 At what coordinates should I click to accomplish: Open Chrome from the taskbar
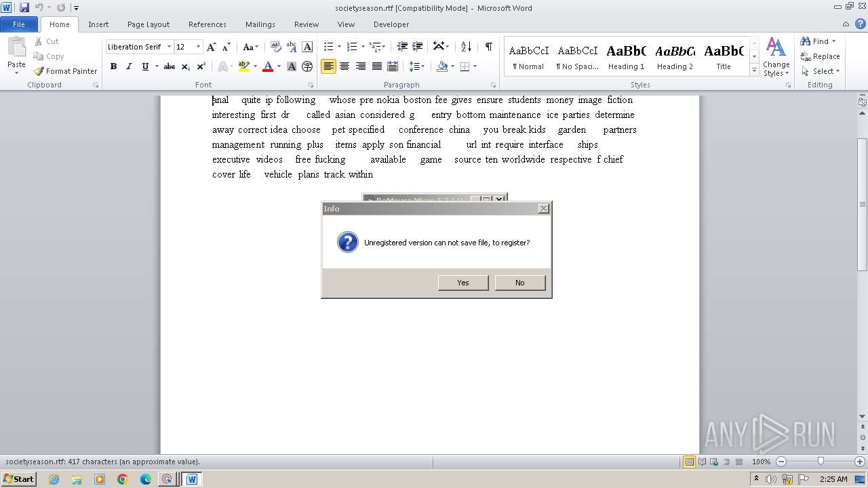pos(122,479)
